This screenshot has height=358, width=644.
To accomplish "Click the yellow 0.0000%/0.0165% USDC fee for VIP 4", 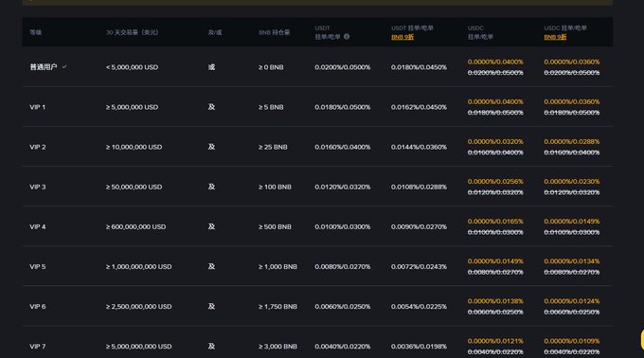I will point(495,222).
